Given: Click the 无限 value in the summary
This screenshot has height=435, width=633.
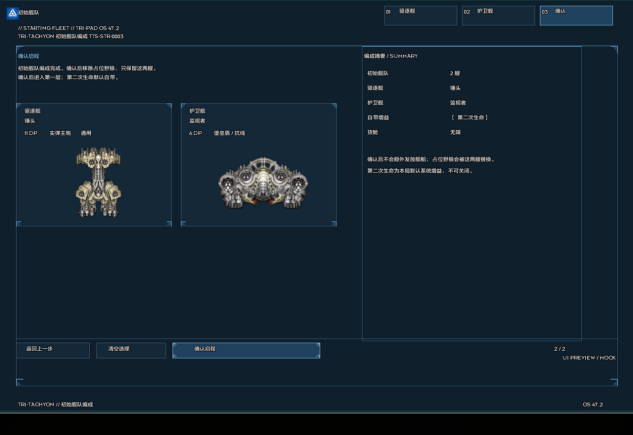Looking at the screenshot, I should [455, 132].
